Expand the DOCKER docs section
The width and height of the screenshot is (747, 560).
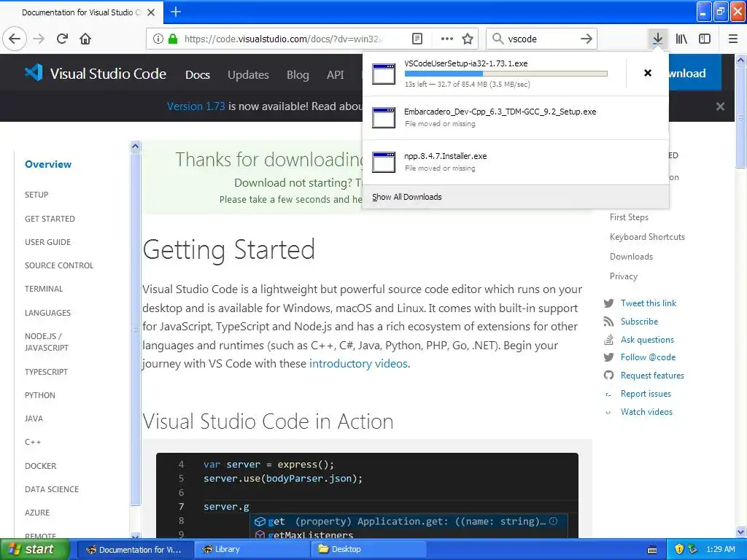41,466
